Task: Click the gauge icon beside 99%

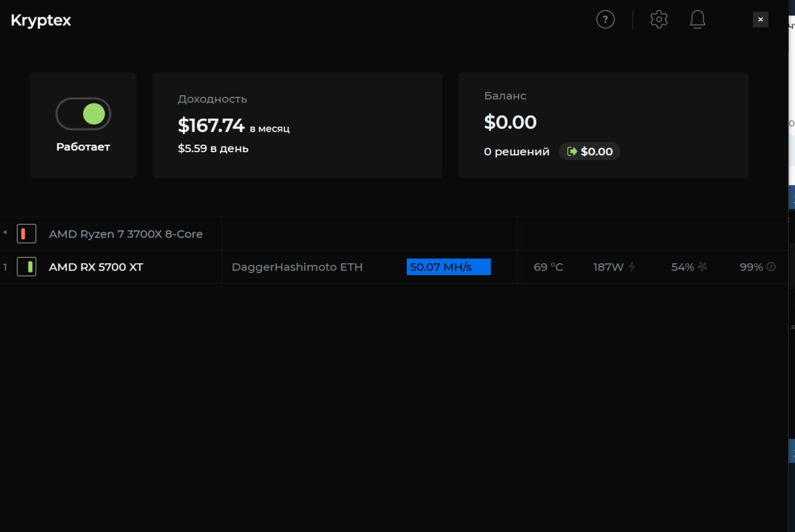Action: click(x=771, y=267)
